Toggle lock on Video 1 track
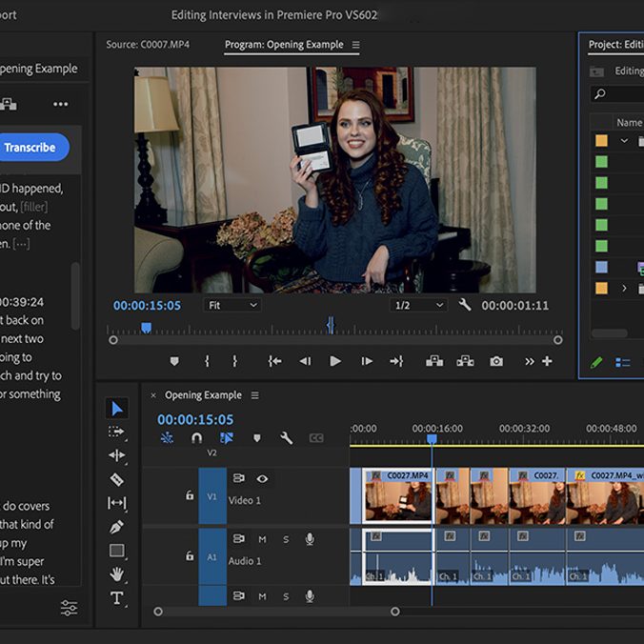 [190, 495]
